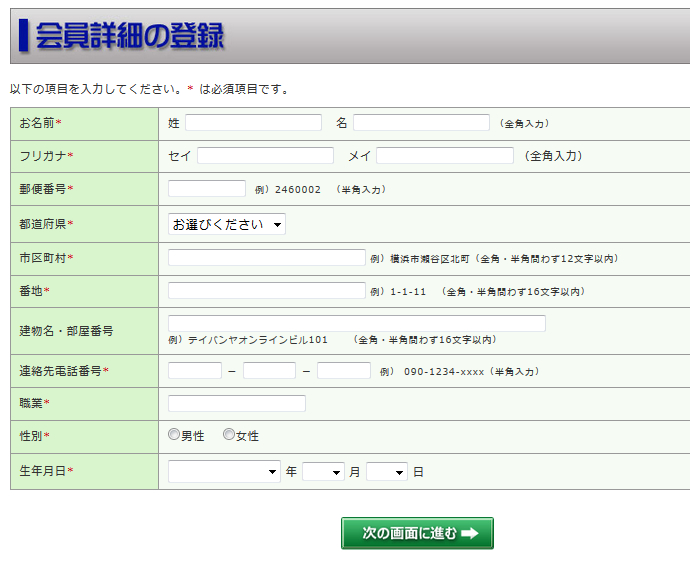This screenshot has height=562, width=690.
Task: Focus the メイ furigana input field
Action: pyautogui.click(x=444, y=156)
